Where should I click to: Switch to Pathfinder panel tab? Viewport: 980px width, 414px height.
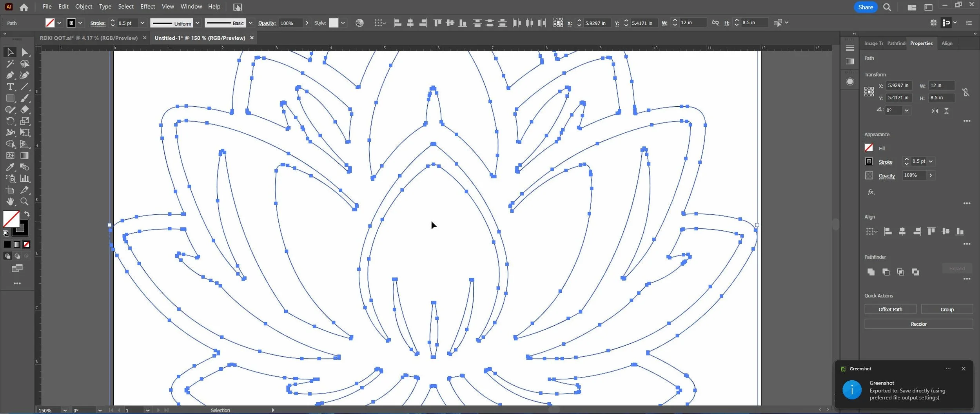click(896, 43)
